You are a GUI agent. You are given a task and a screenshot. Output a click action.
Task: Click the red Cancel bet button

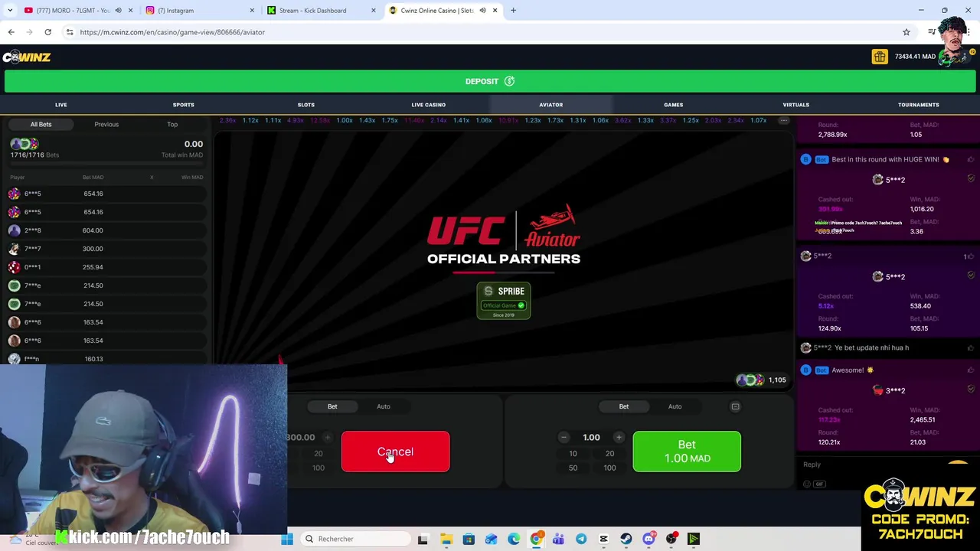coord(395,452)
